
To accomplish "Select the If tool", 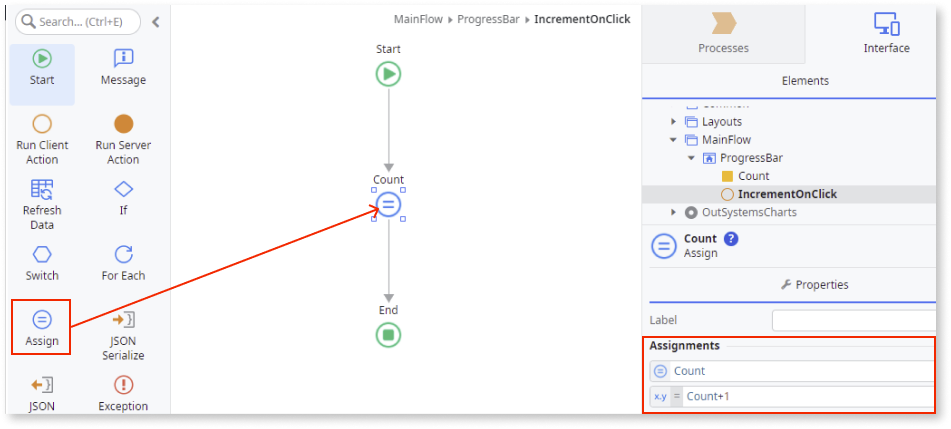I will 123,198.
